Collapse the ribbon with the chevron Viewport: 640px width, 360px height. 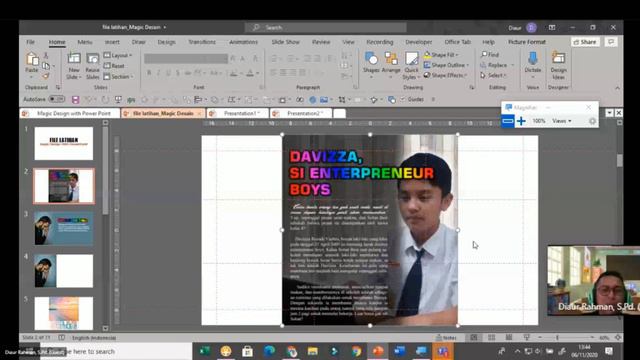pos(617,88)
